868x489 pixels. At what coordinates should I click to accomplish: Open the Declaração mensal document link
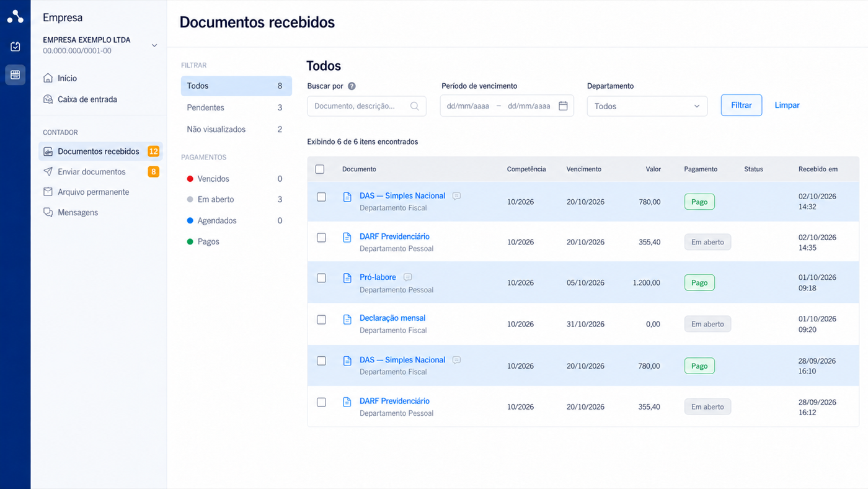(392, 318)
